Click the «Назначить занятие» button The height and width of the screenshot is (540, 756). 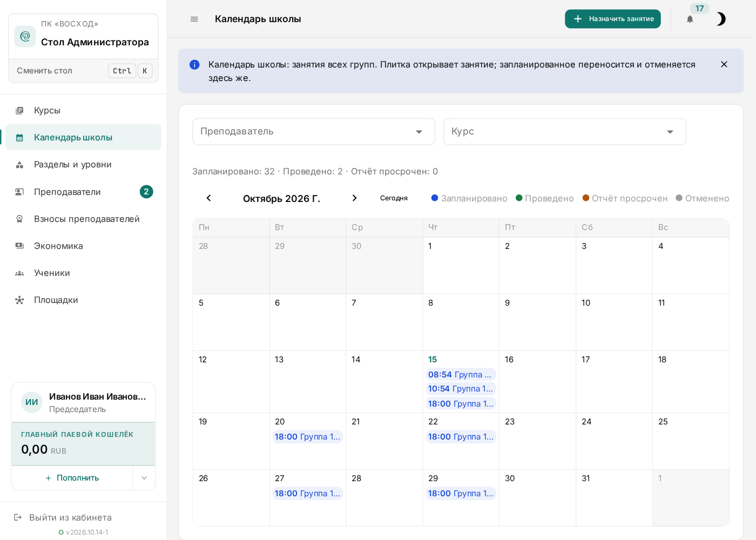click(x=613, y=19)
